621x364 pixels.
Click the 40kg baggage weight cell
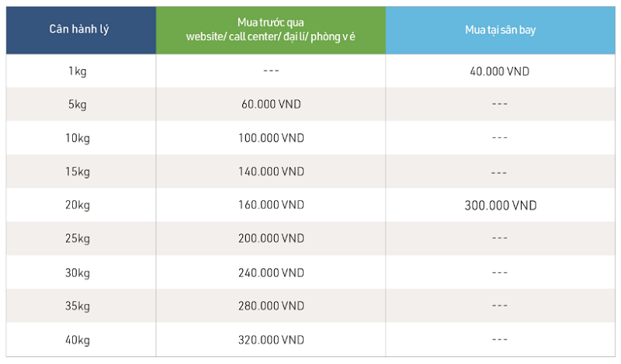point(78,340)
